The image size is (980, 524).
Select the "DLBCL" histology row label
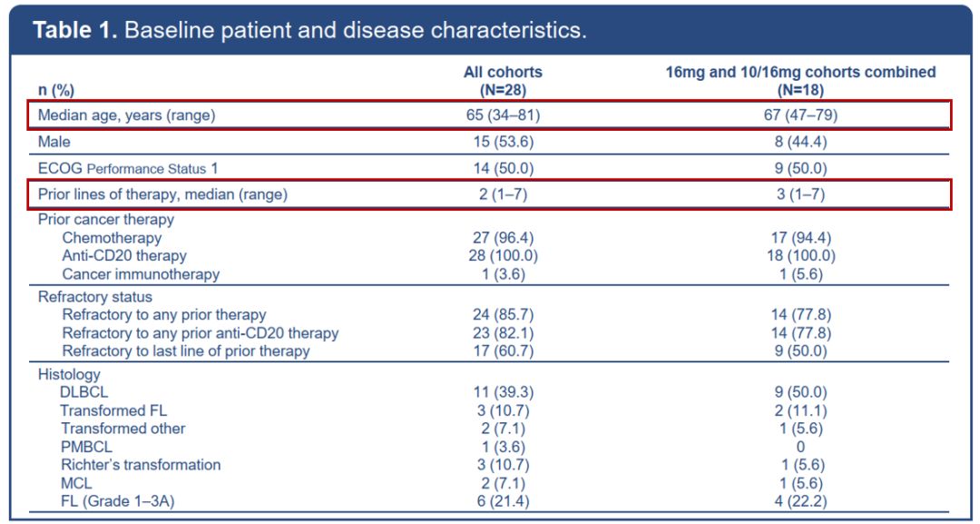tap(83, 392)
